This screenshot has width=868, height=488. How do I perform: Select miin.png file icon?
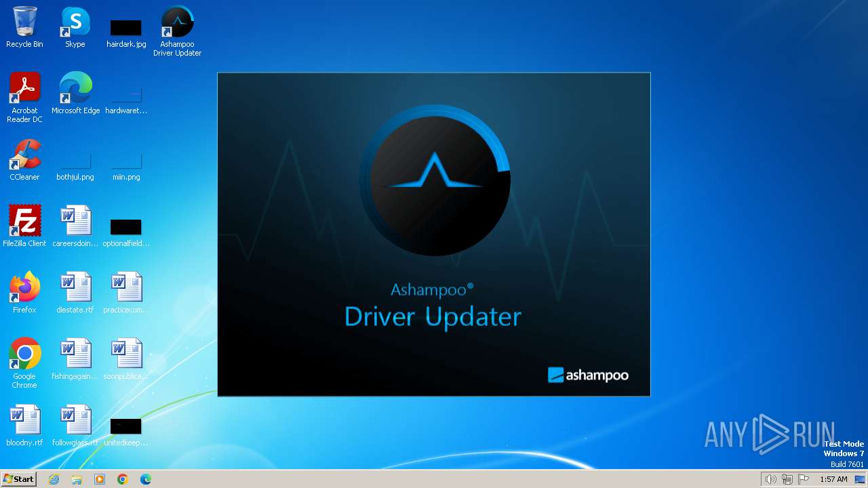(126, 165)
